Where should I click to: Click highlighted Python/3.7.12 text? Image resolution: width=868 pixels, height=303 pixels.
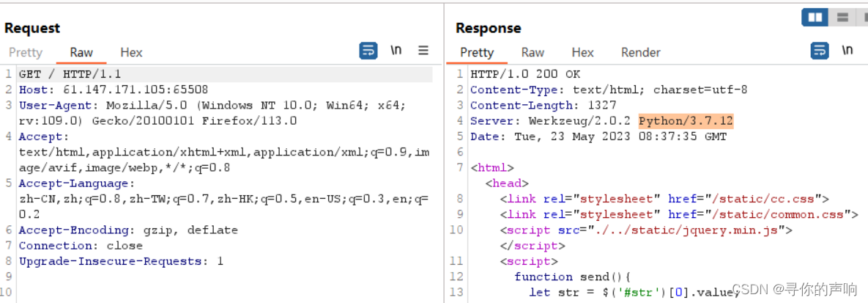(686, 120)
